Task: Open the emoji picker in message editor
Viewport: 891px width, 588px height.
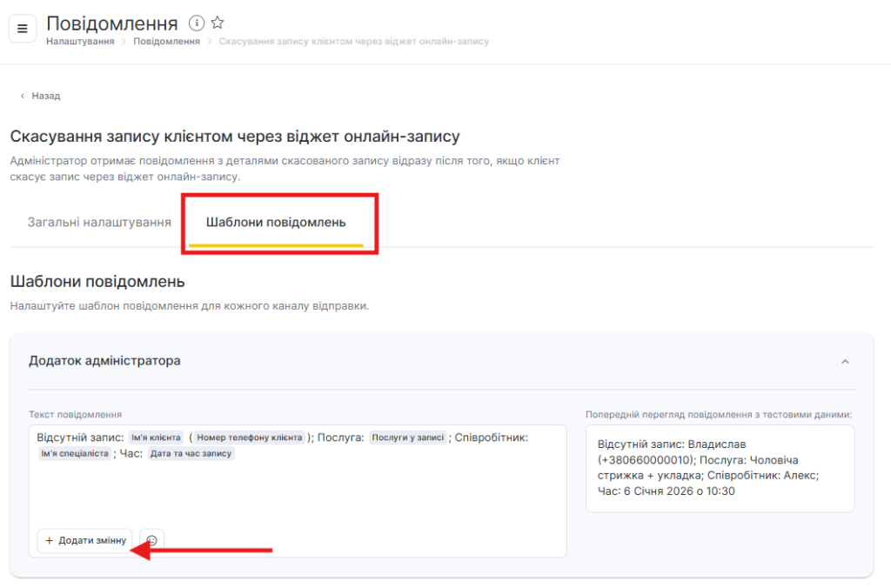Action: click(x=151, y=540)
